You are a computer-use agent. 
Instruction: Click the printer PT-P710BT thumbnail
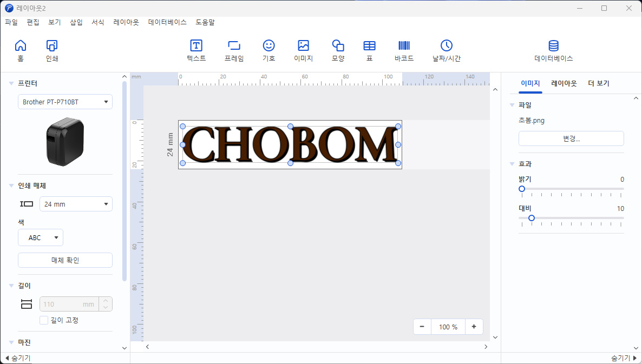(65, 142)
